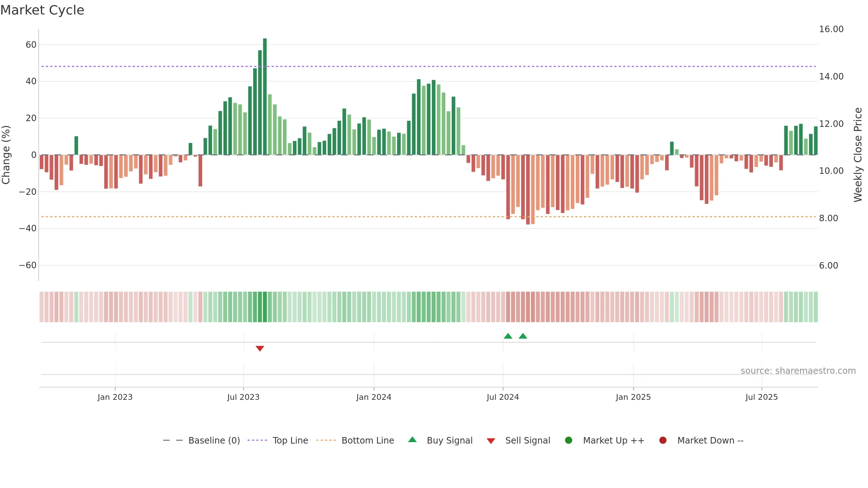
Task: Click the Jan 2025 axis label
Action: point(633,397)
